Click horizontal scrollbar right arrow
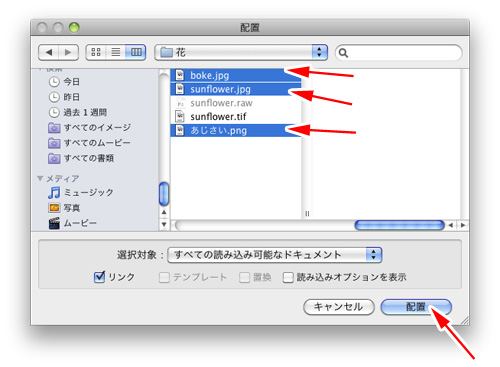The image size is (500, 367). [463, 225]
